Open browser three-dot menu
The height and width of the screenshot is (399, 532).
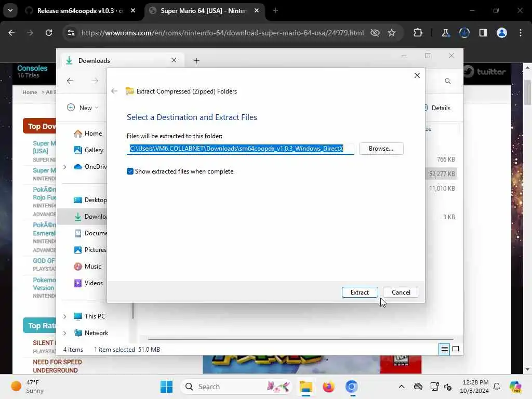pos(521,33)
